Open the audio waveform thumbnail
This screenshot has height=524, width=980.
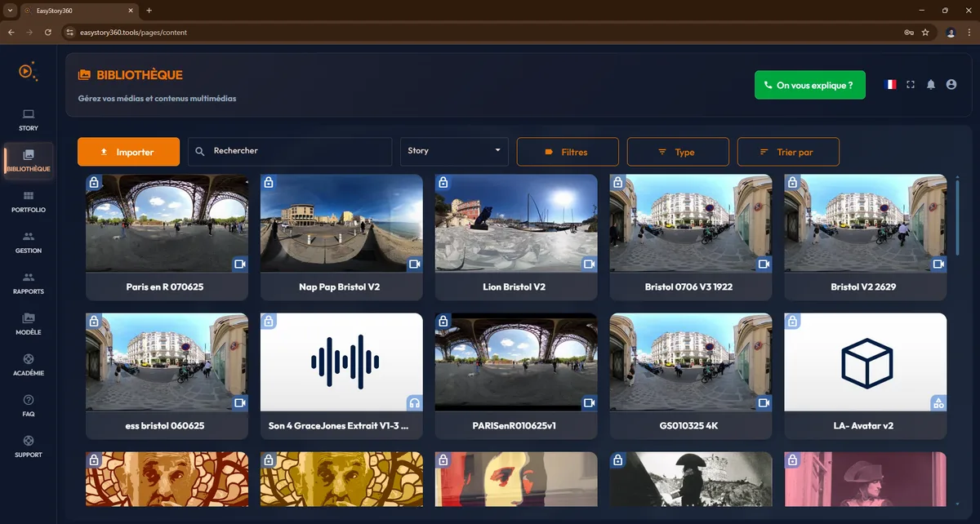pyautogui.click(x=341, y=362)
